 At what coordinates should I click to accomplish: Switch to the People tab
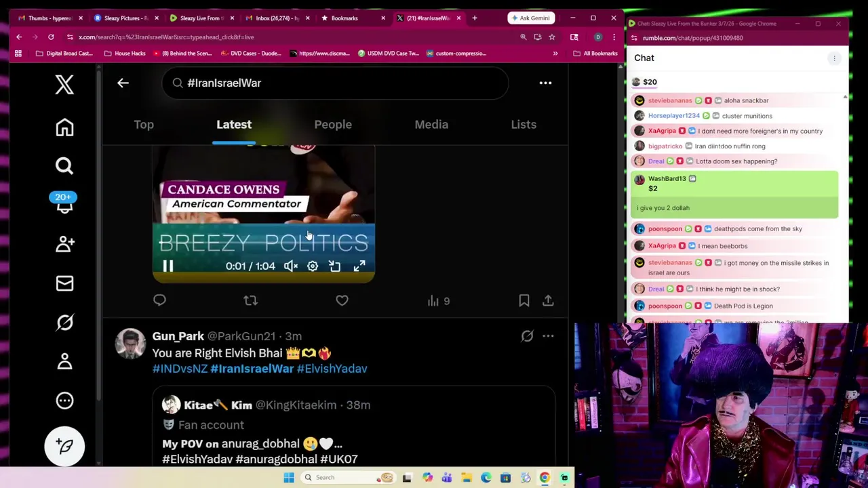click(333, 124)
